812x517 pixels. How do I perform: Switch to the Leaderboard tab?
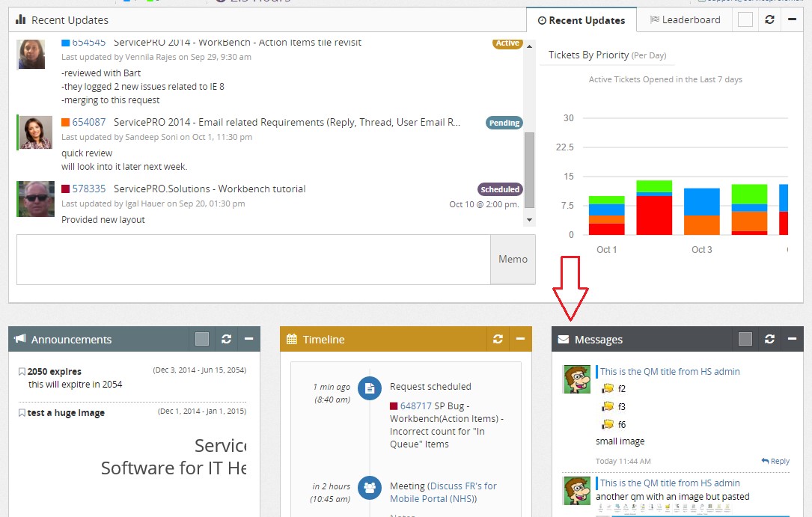pyautogui.click(x=684, y=20)
